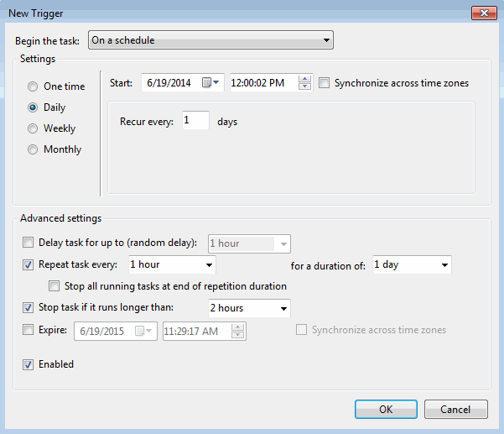The height and width of the screenshot is (434, 504).
Task: Select the Daily radio button
Action: tap(34, 107)
